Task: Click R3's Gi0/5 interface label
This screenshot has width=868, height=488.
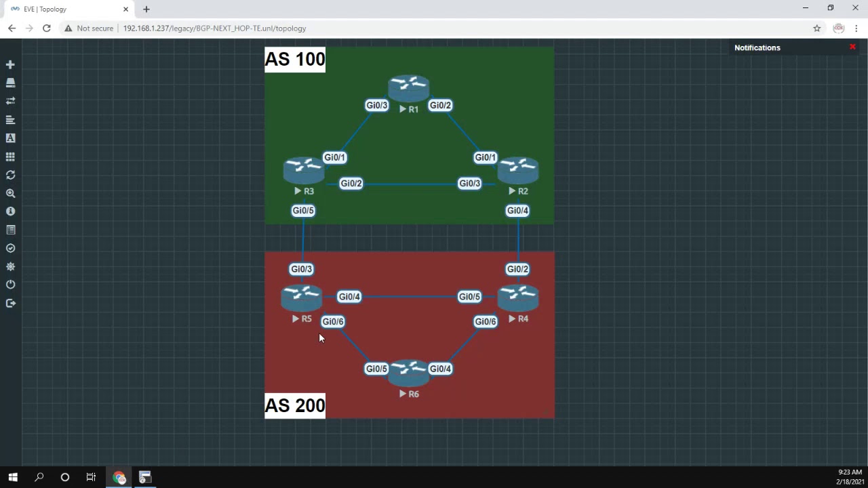Action: [x=303, y=211]
